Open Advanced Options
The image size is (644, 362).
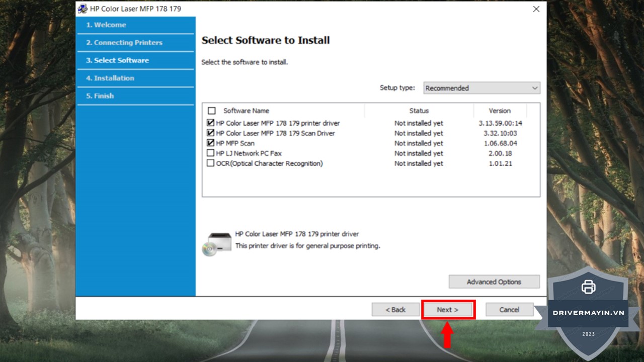[x=494, y=282]
